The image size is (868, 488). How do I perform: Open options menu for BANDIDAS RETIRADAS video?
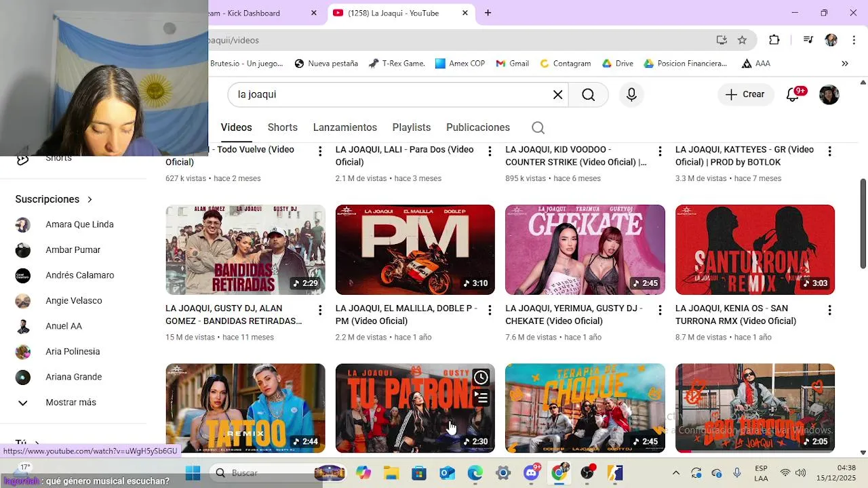320,310
